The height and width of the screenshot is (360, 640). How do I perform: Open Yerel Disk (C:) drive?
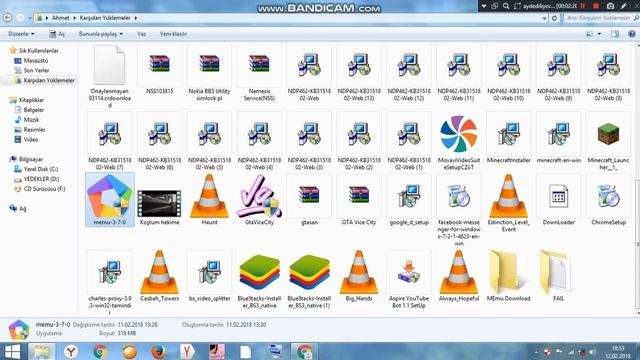(36, 169)
